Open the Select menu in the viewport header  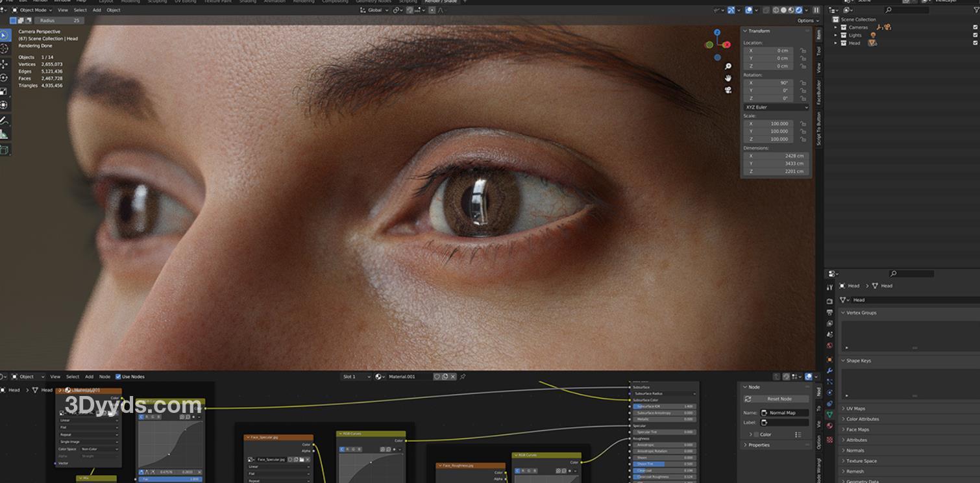point(80,10)
